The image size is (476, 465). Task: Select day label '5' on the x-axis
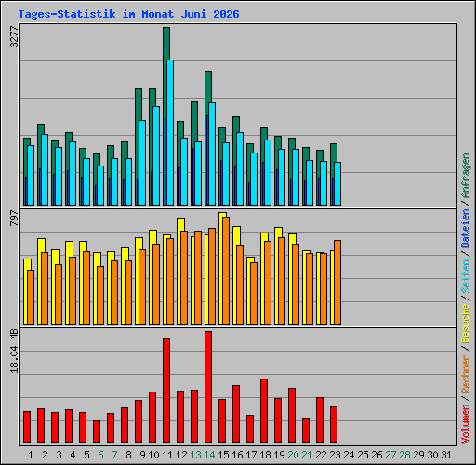(86, 455)
